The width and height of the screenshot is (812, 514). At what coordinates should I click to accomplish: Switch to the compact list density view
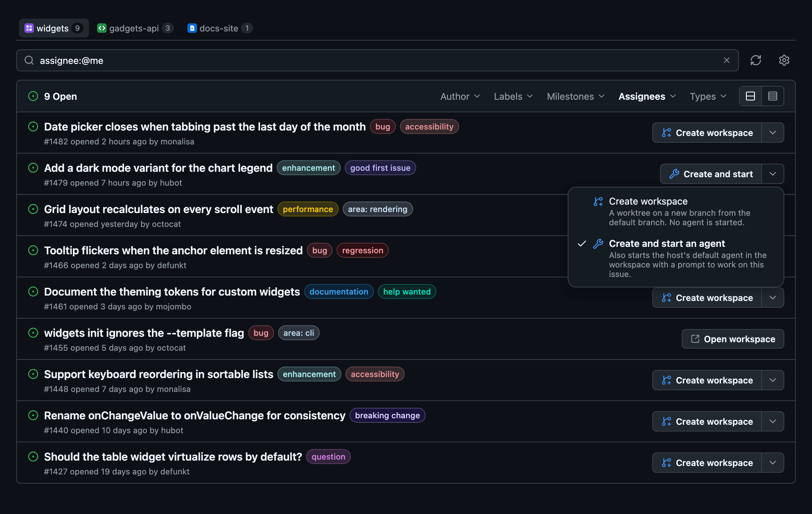pos(772,96)
